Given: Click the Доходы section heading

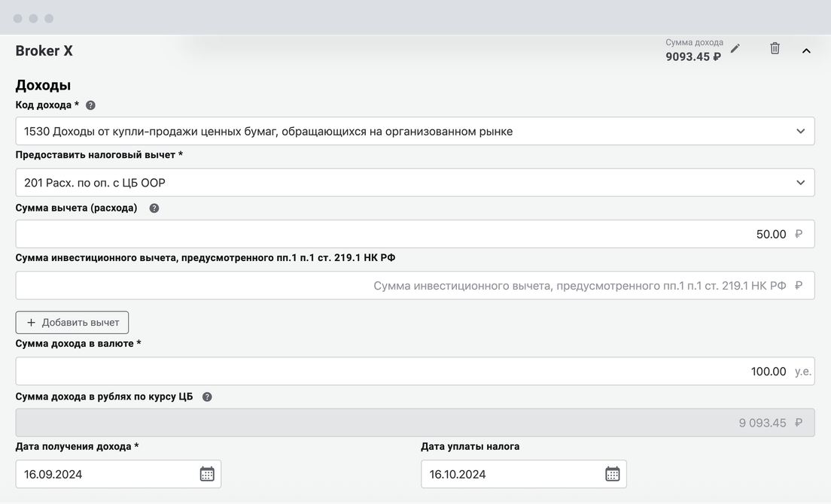Looking at the screenshot, I should click(43, 85).
